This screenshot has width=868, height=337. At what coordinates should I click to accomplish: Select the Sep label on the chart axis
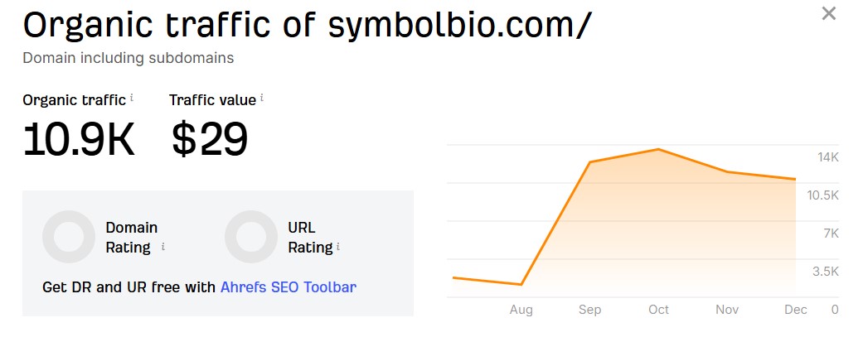click(589, 310)
